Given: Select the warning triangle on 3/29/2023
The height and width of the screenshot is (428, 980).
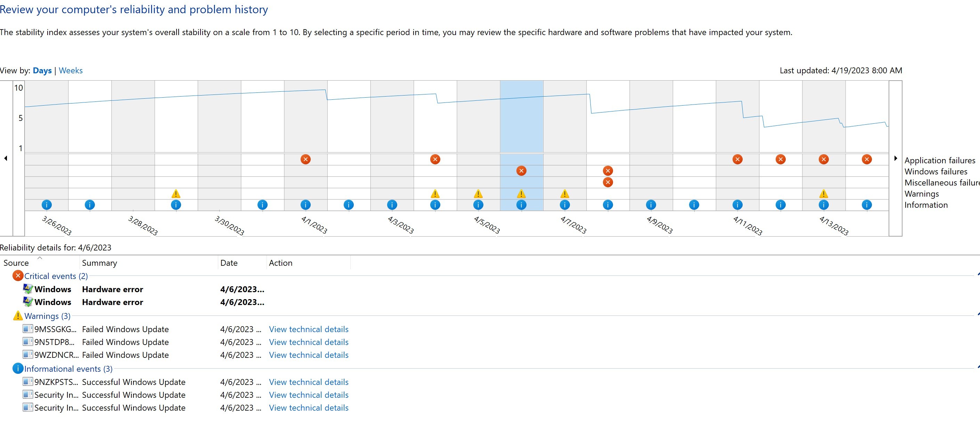Looking at the screenshot, I should (x=176, y=194).
